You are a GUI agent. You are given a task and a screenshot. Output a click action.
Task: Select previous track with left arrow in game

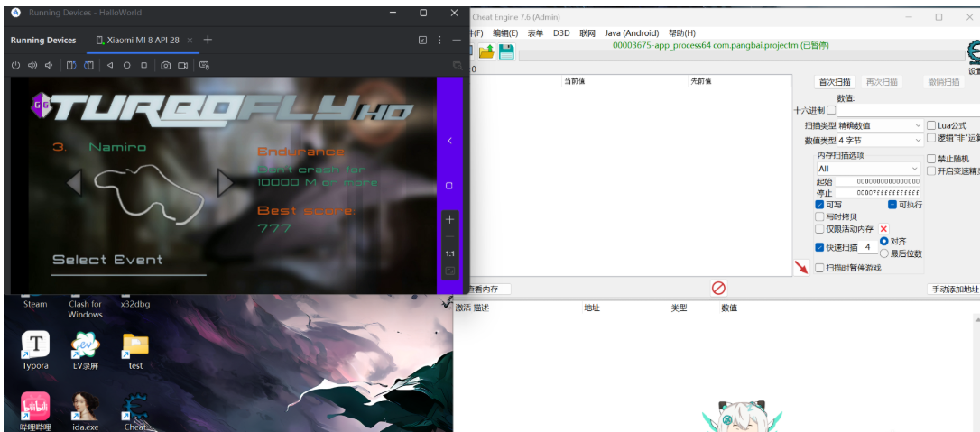pyautogui.click(x=74, y=184)
